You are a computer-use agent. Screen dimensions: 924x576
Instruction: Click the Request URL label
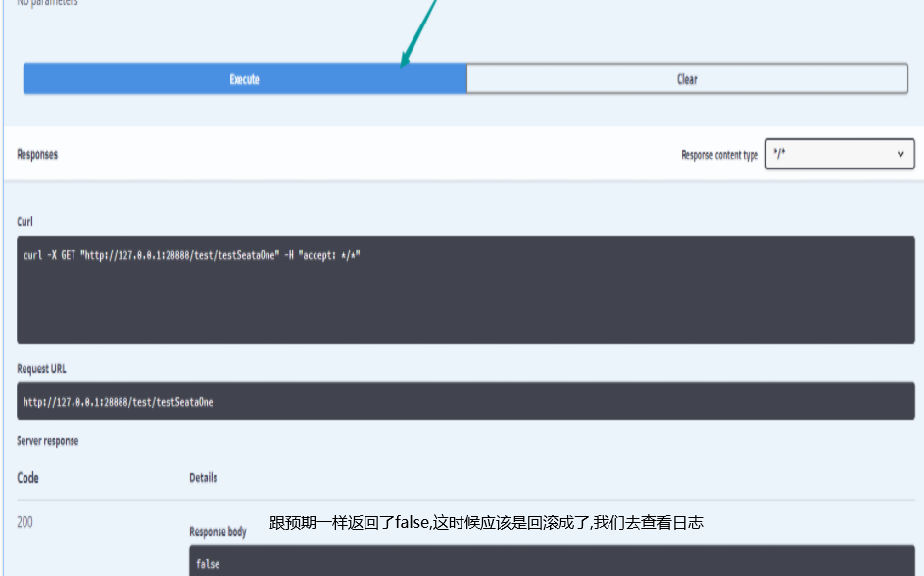(41, 369)
